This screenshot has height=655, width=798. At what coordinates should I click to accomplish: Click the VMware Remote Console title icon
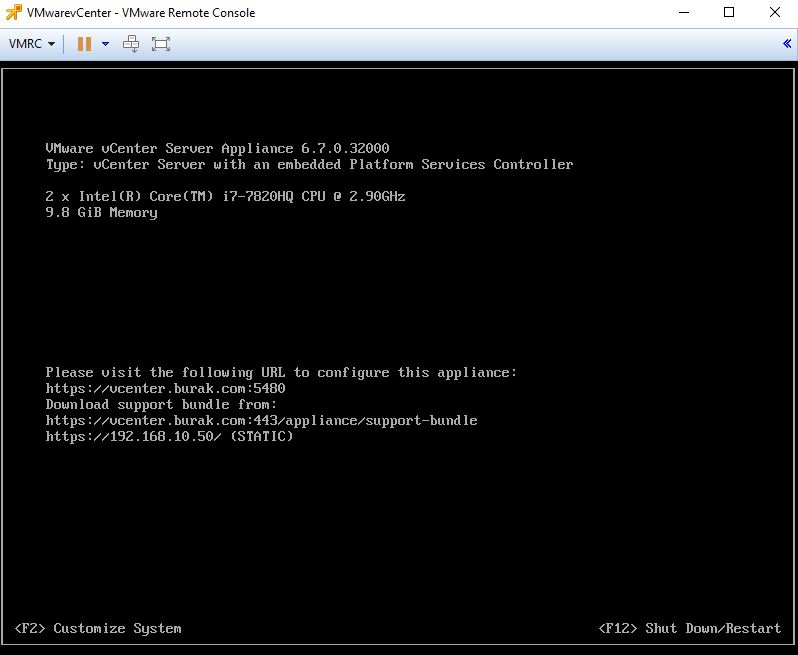[x=14, y=13]
